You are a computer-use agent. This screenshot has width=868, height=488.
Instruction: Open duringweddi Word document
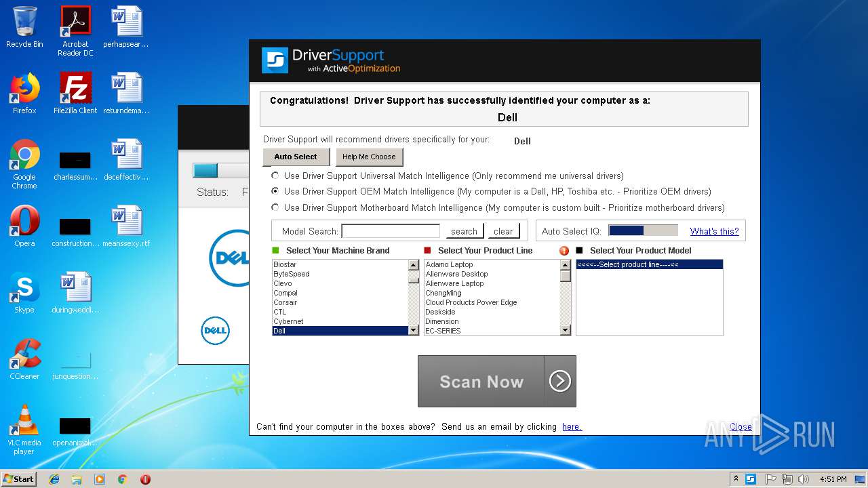point(75,292)
